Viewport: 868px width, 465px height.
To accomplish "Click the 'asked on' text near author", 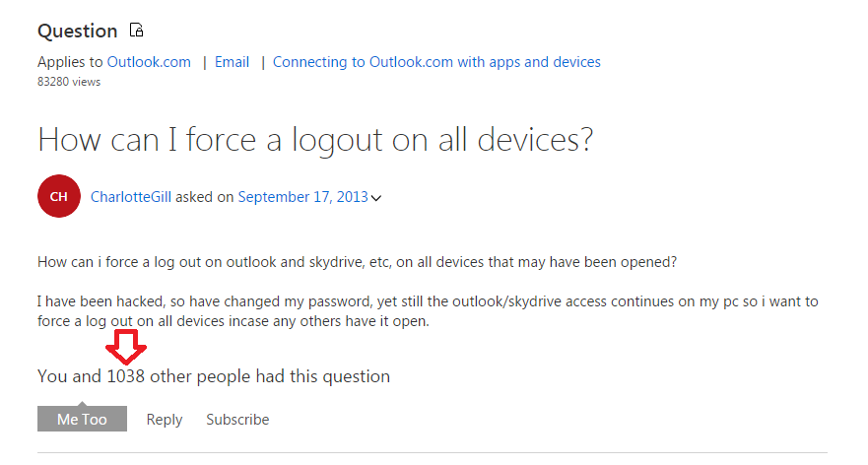I will pos(205,197).
